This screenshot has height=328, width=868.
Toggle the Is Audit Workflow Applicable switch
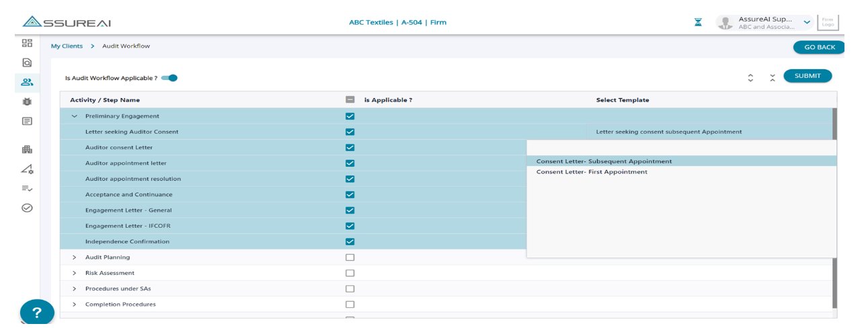pos(169,78)
